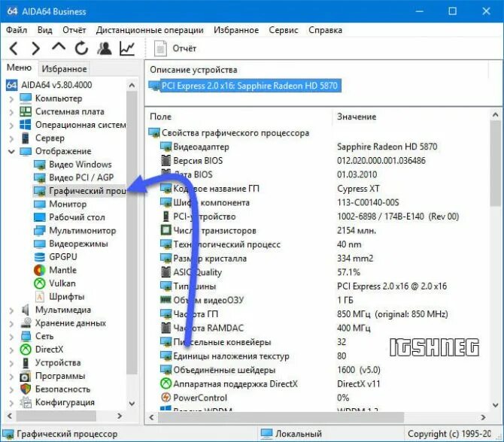504x442 pixels.
Task: Click the Программы icon in tree
Action: pos(26,376)
